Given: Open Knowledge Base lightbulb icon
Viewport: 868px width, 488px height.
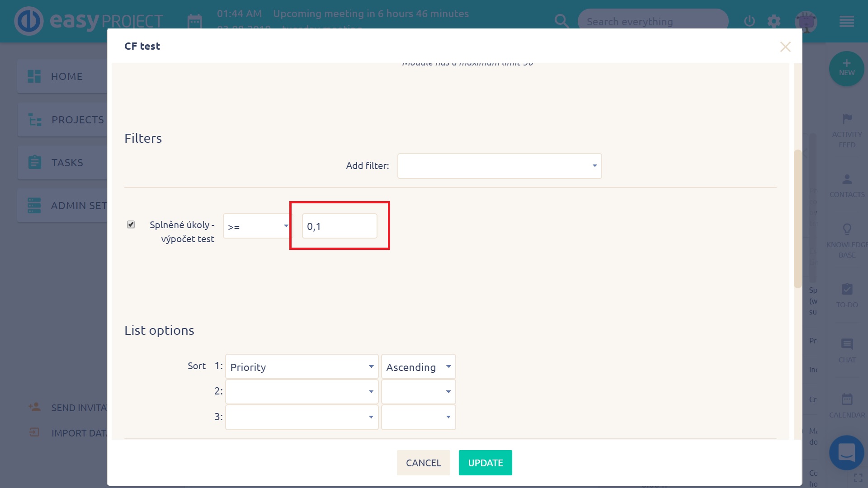Looking at the screenshot, I should point(847,230).
